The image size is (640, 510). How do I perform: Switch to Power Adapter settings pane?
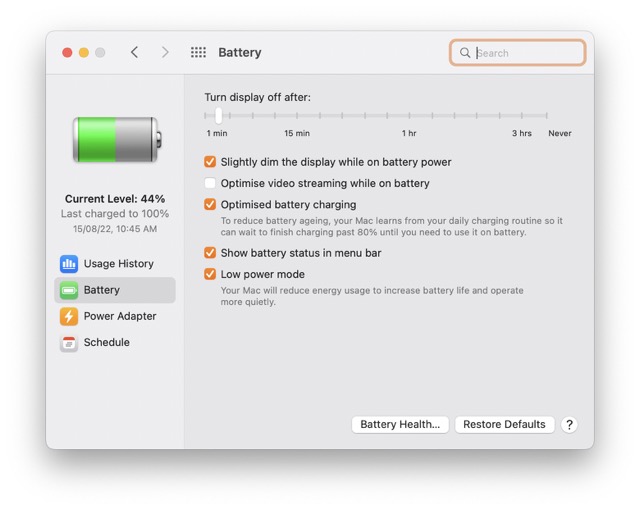coord(119,316)
